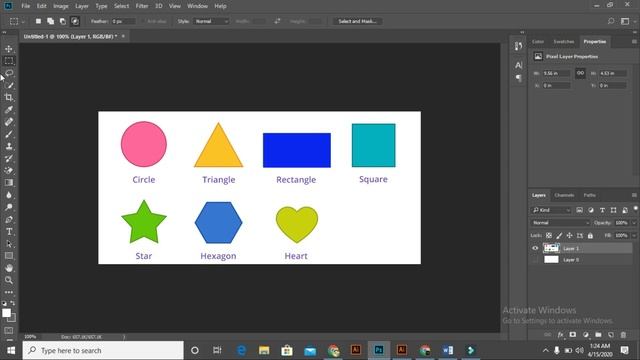Open the File menu
Screen dimensions: 640x360
(x=26, y=6)
